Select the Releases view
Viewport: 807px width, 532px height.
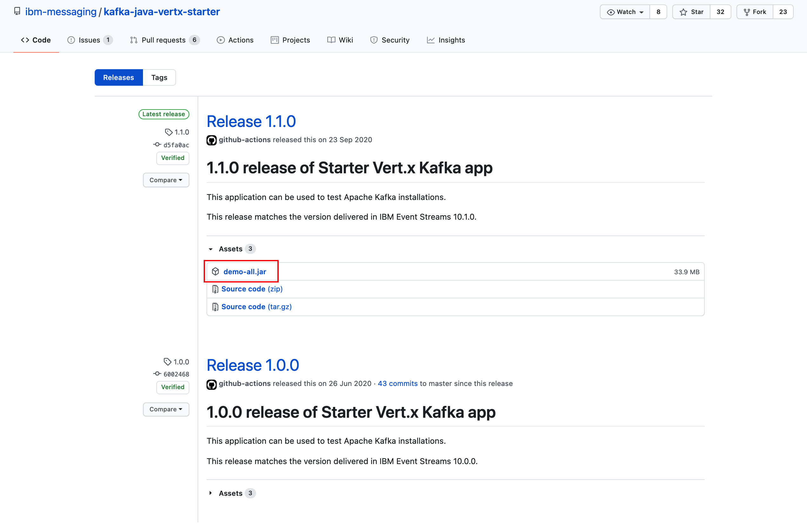click(x=119, y=77)
